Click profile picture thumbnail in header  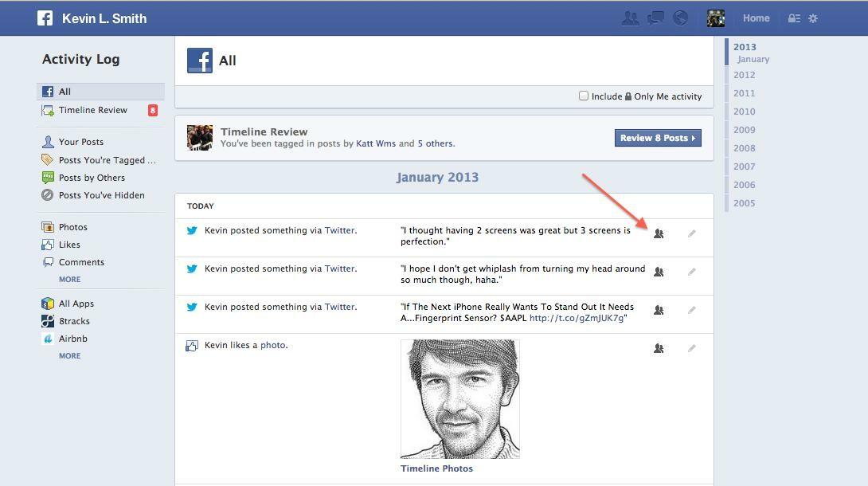(x=716, y=18)
